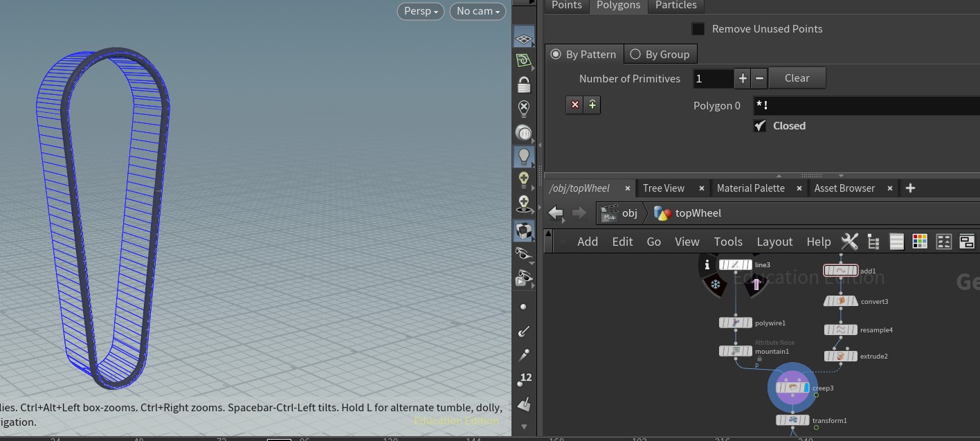Open the No cam camera dropdown
The image size is (980, 441).
coord(478,11)
